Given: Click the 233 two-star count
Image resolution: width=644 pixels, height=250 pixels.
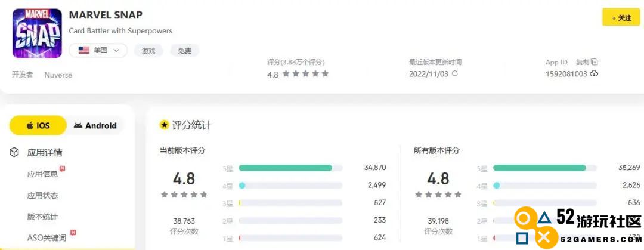Looking at the screenshot, I should [x=380, y=220].
